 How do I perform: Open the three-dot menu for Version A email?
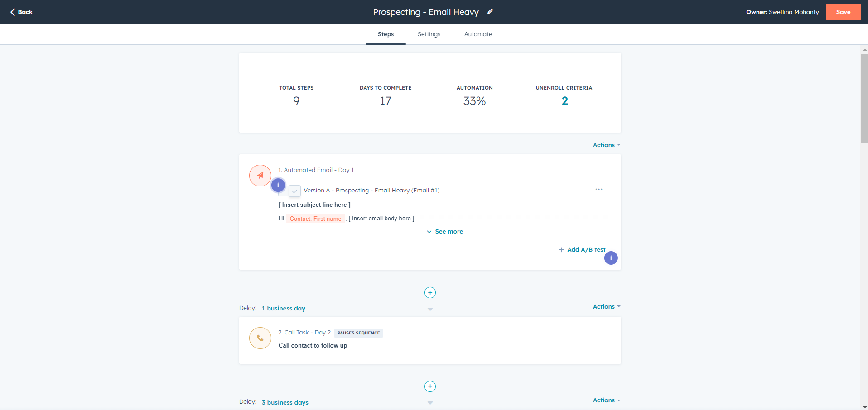pos(598,189)
